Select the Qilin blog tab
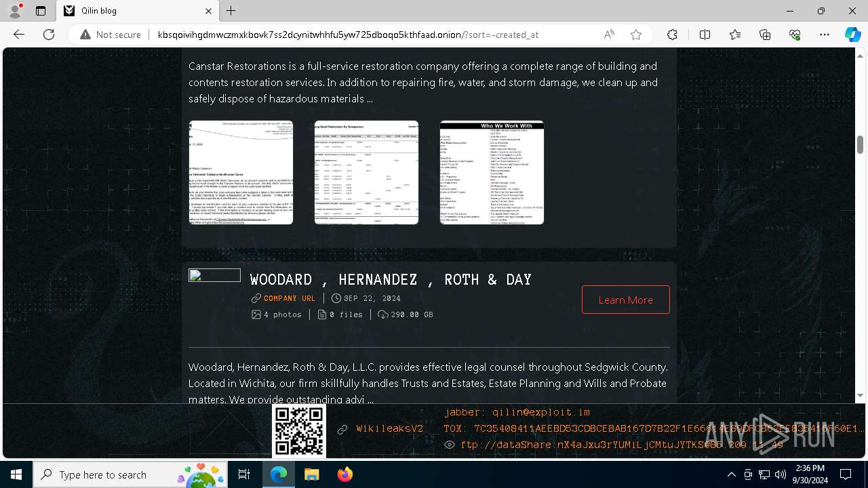Viewport: 868px width, 488px height. click(x=138, y=11)
